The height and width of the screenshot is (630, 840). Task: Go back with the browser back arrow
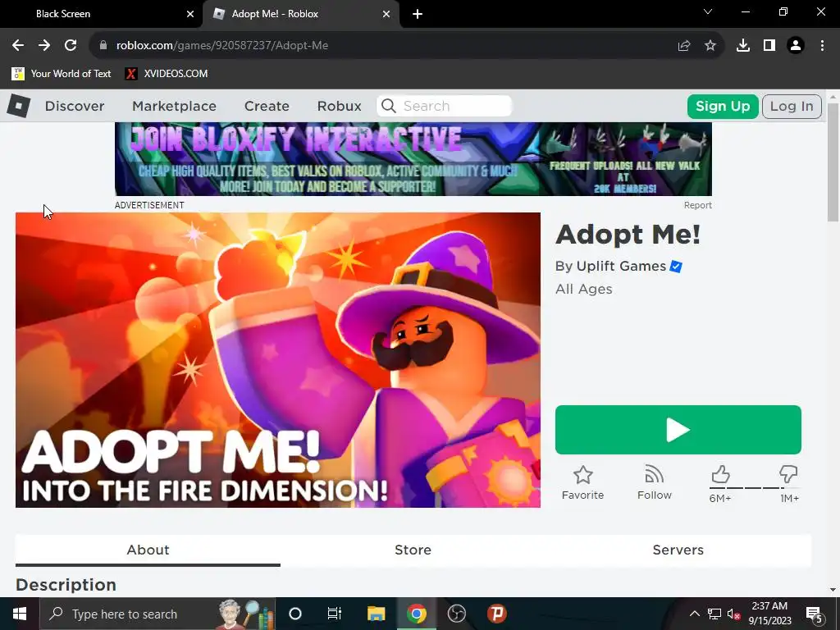(18, 46)
